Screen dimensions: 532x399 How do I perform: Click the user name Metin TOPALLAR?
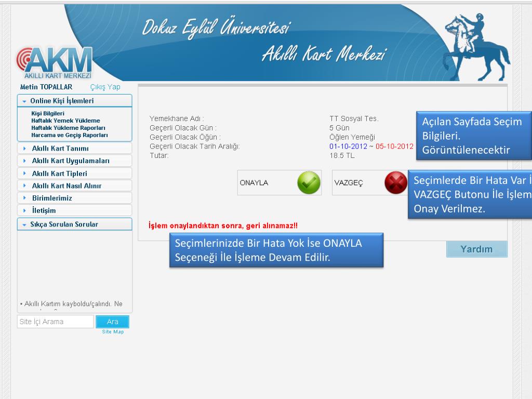click(x=46, y=87)
